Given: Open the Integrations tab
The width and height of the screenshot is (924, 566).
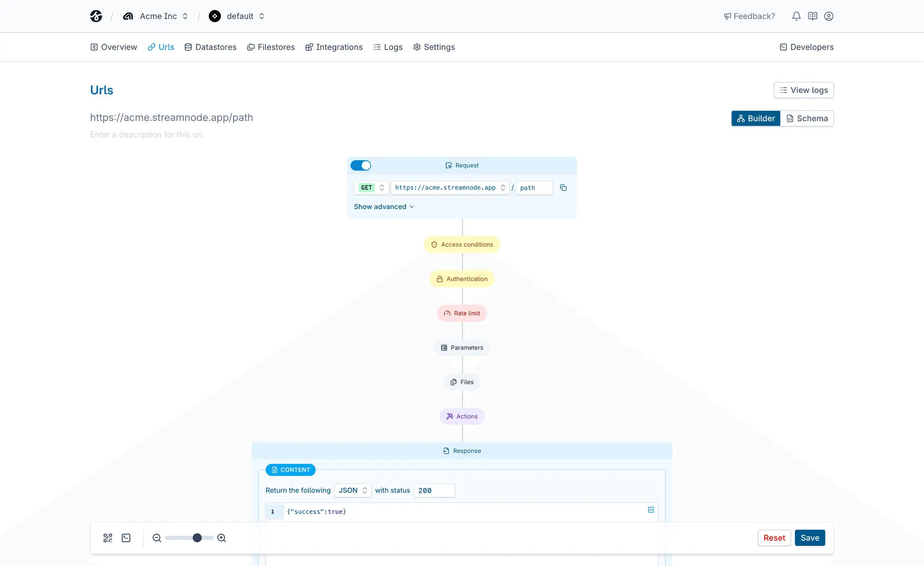Looking at the screenshot, I should click(x=334, y=47).
